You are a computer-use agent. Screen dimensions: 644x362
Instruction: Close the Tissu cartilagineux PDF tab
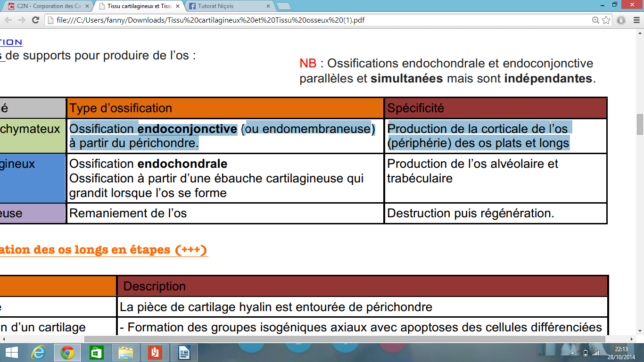pos(178,6)
